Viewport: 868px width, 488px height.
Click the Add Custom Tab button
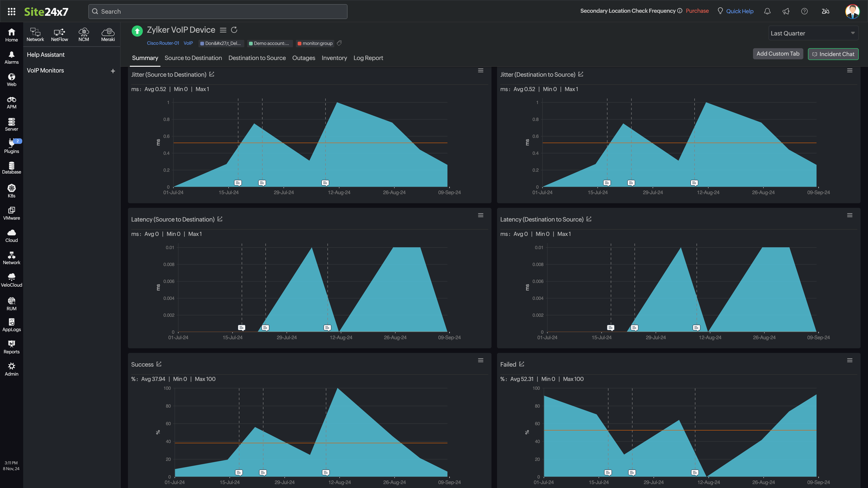778,54
